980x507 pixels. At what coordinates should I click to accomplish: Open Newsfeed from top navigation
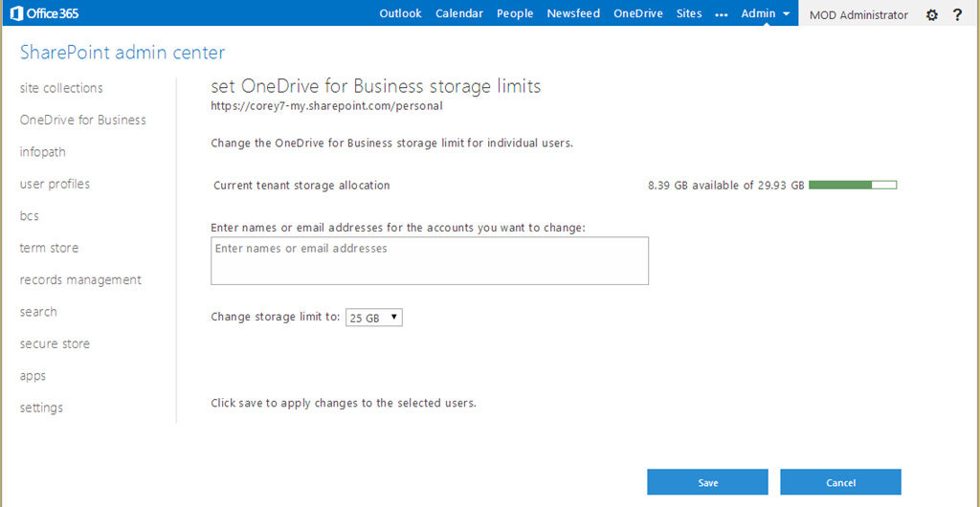click(573, 13)
